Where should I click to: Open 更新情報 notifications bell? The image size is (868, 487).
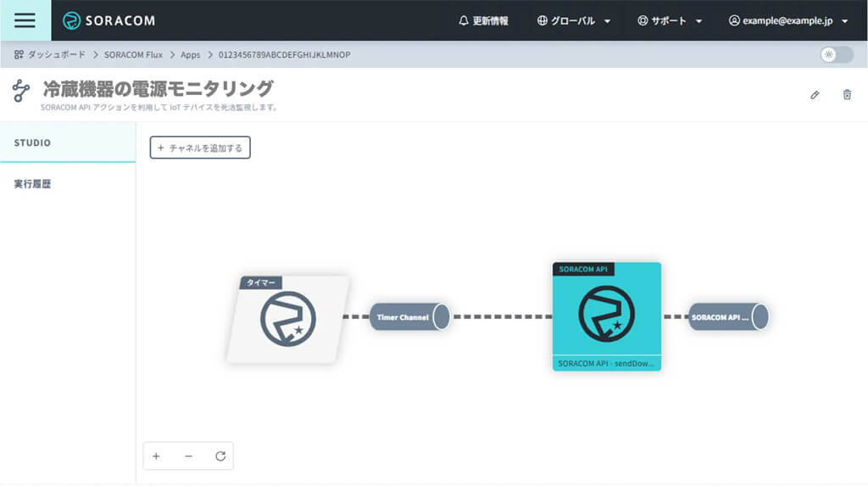coord(483,20)
